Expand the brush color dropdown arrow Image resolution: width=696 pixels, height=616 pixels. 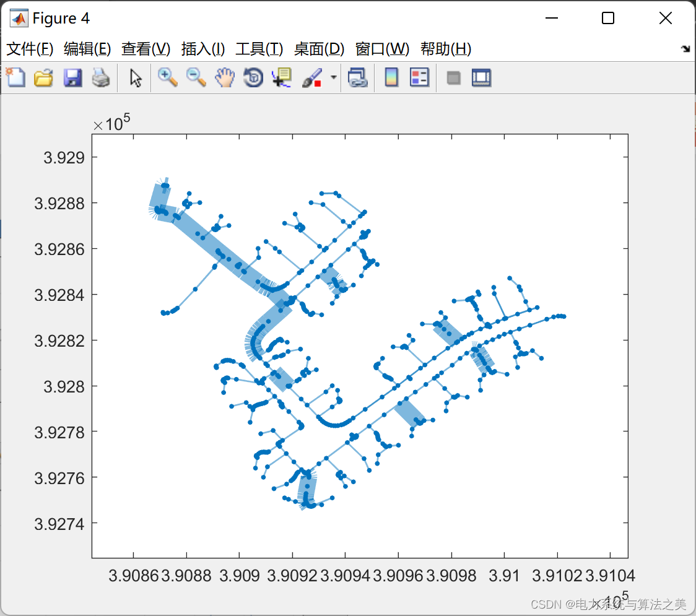pyautogui.click(x=334, y=78)
